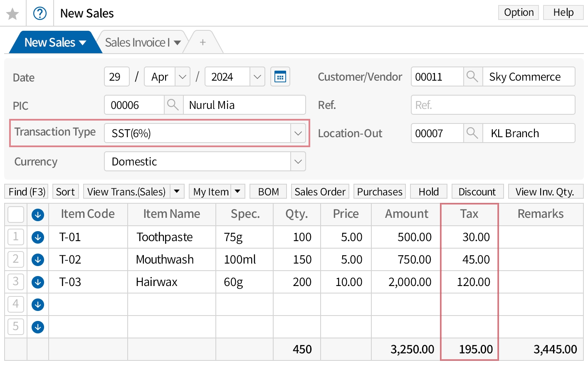This screenshot has height=365, width=588.
Task: Click the PIC search magnifier icon
Action: pyautogui.click(x=173, y=105)
